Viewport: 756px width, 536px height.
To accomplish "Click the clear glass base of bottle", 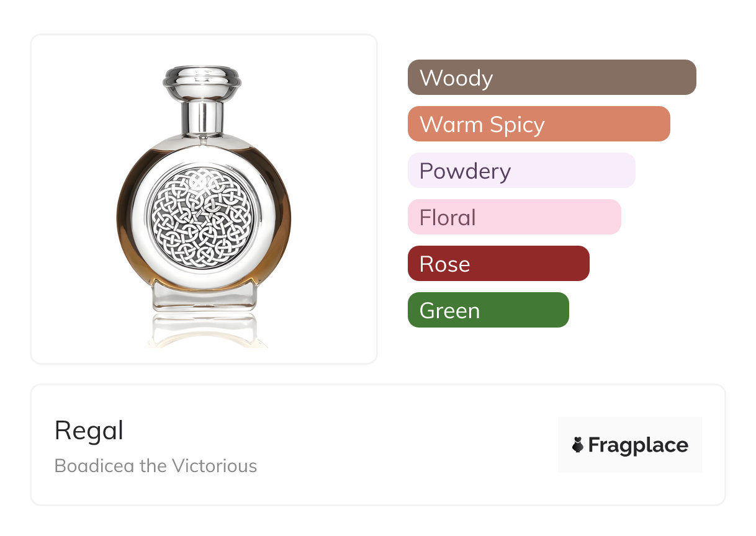I will point(204,297).
